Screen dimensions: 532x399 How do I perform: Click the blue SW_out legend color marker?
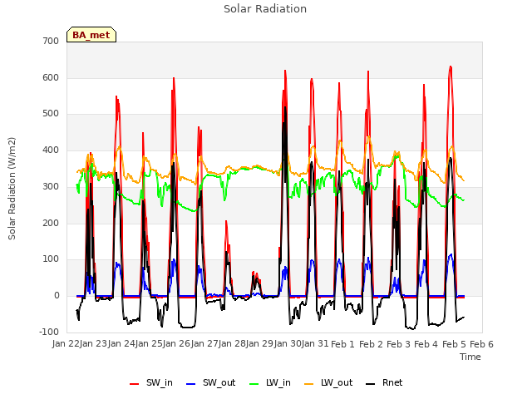191,384
